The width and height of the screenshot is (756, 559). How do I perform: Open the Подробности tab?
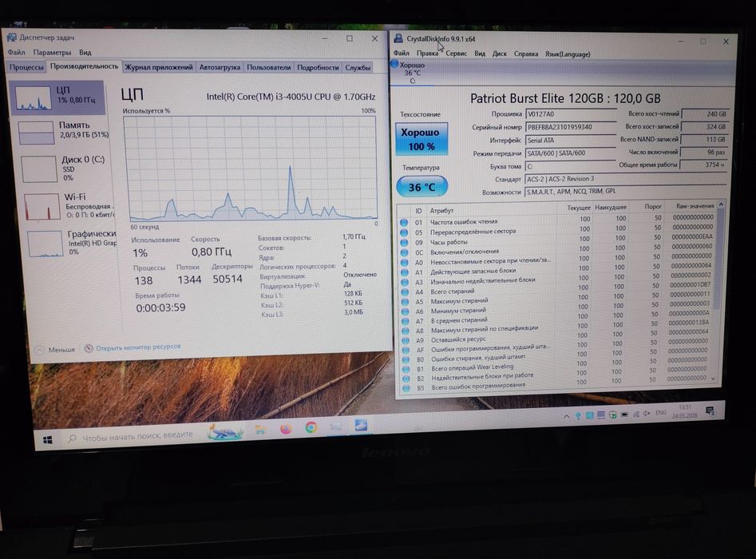tap(318, 68)
